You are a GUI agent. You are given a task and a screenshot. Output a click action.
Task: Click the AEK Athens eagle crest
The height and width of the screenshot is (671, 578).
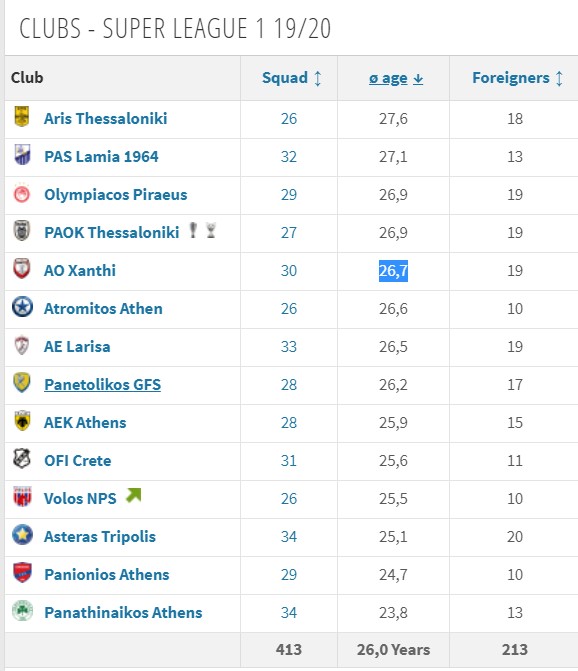point(22,421)
